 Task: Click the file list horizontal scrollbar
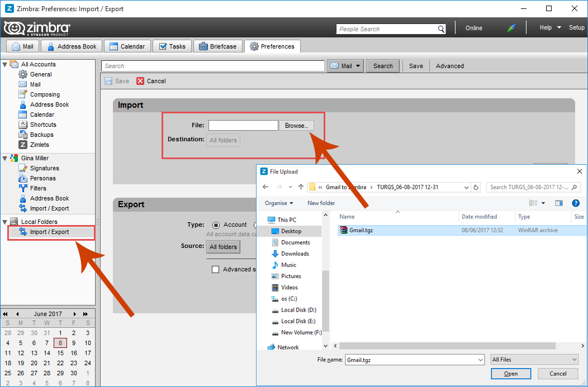click(x=447, y=346)
